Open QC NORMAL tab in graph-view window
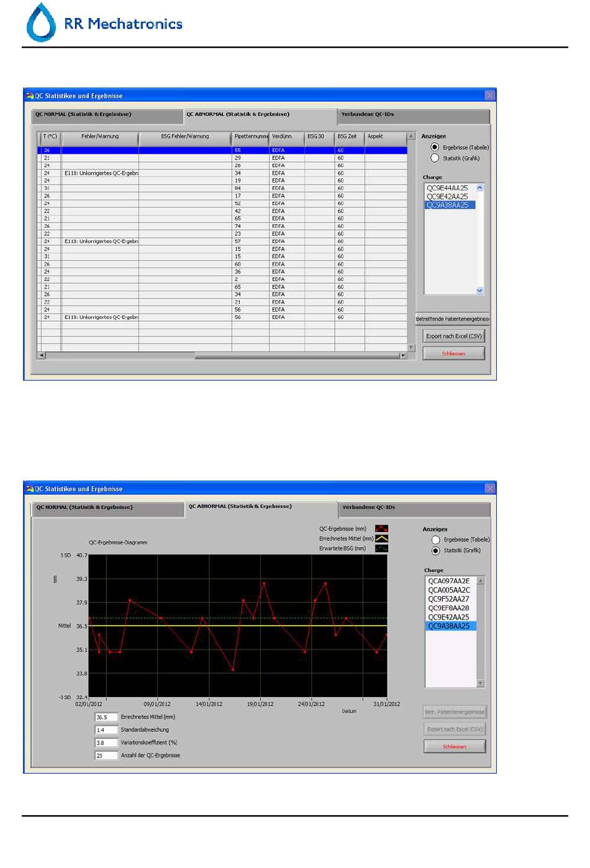Screen dimensions: 590x868 click(x=108, y=509)
